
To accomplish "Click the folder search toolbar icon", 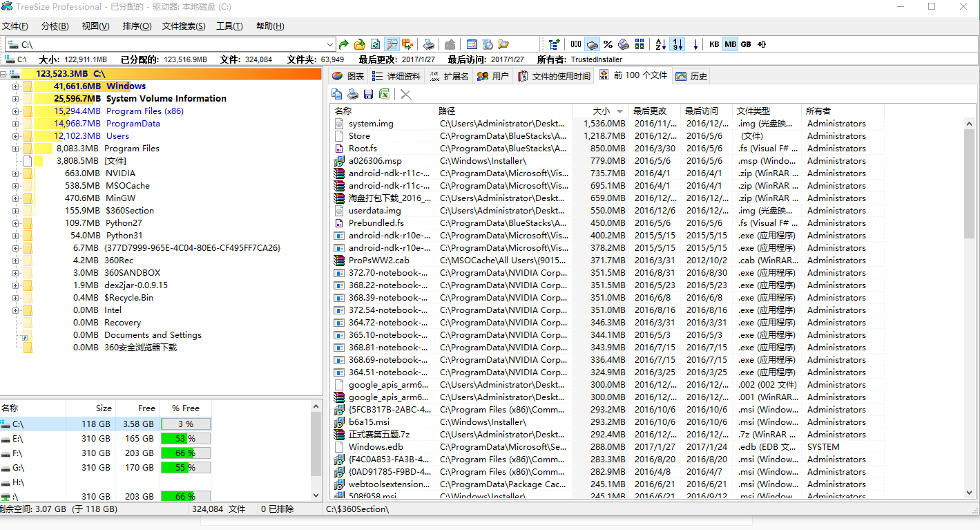I will [503, 44].
